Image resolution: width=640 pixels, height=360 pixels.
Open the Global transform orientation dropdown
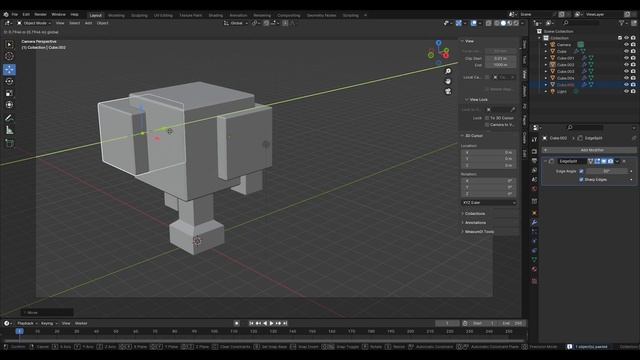236,23
